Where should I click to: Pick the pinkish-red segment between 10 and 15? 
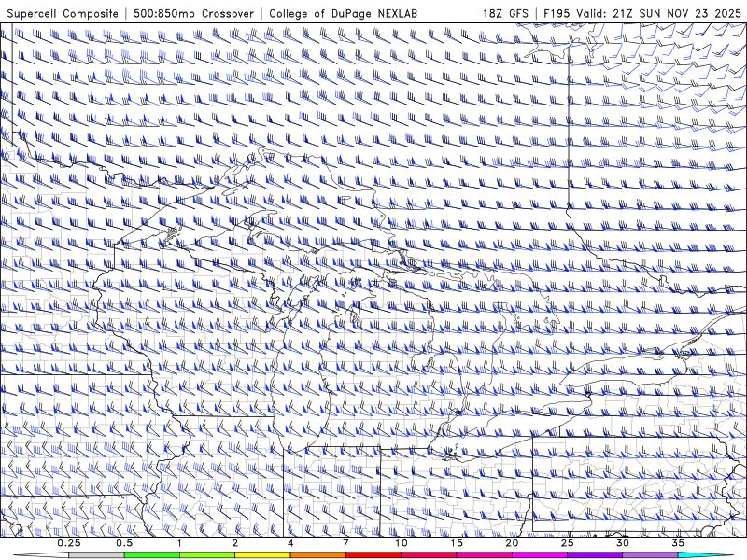pyautogui.click(x=429, y=555)
